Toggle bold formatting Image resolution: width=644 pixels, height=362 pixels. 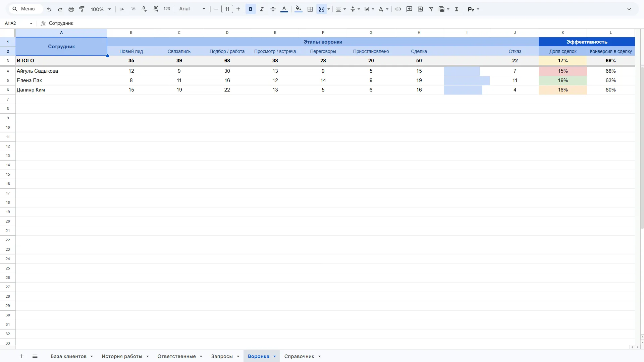point(251,9)
